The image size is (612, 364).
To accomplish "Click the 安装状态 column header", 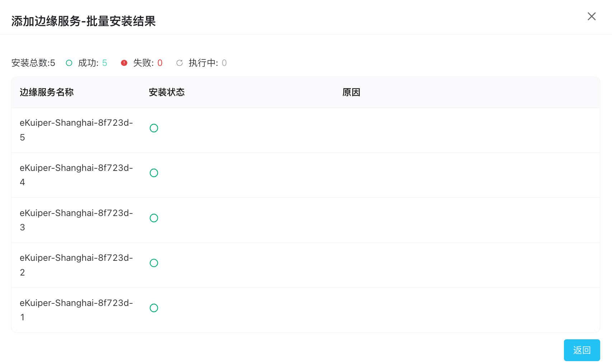I will pos(167,92).
